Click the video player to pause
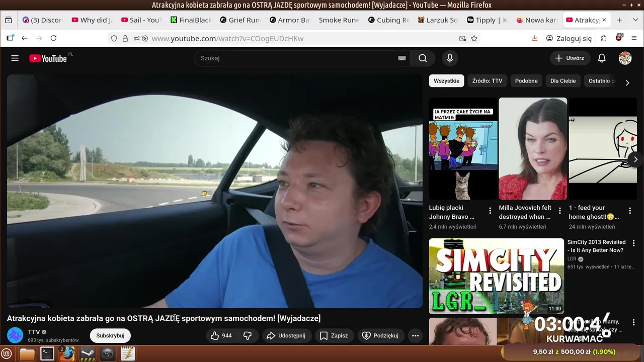 [215, 191]
